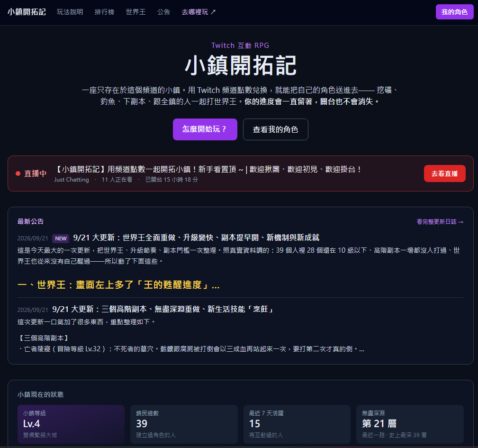478x448 pixels.
Task: Open the 排行榜 nav item
Action: point(105,12)
